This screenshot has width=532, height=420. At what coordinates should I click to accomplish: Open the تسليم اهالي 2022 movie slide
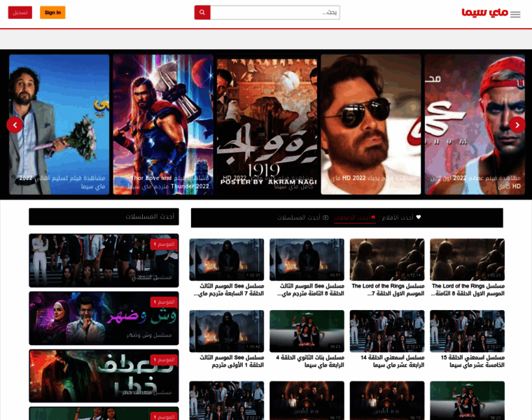[59, 125]
